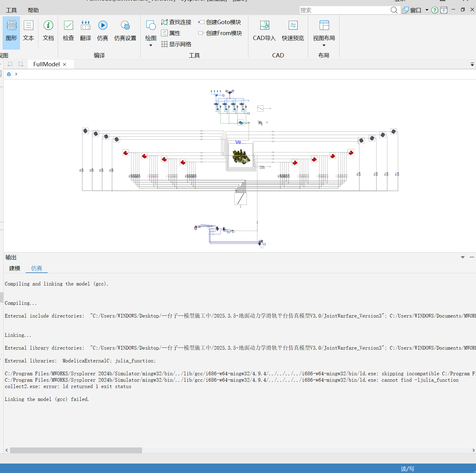
Task: Select the FullModel document tab
Action: pos(46,64)
